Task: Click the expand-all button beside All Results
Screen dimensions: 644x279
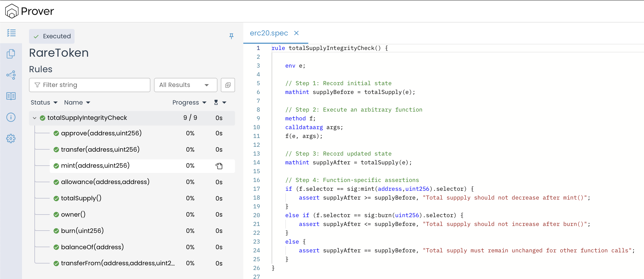Action: click(x=228, y=85)
